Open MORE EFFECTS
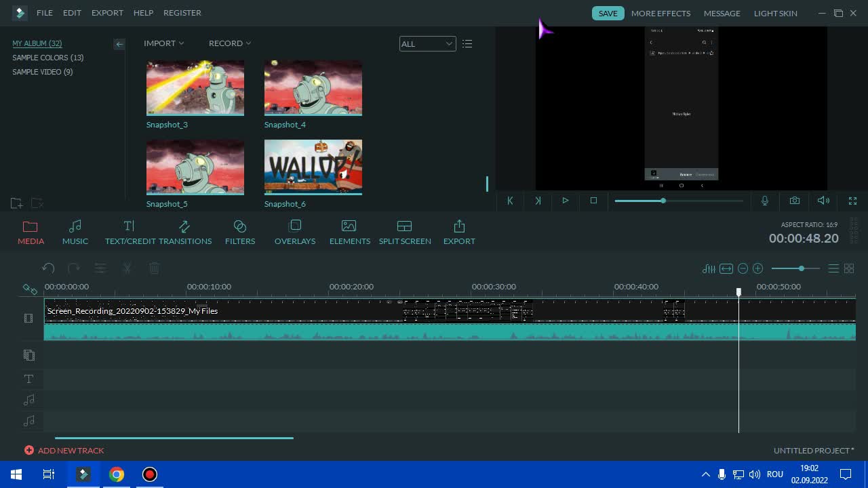 (x=660, y=13)
